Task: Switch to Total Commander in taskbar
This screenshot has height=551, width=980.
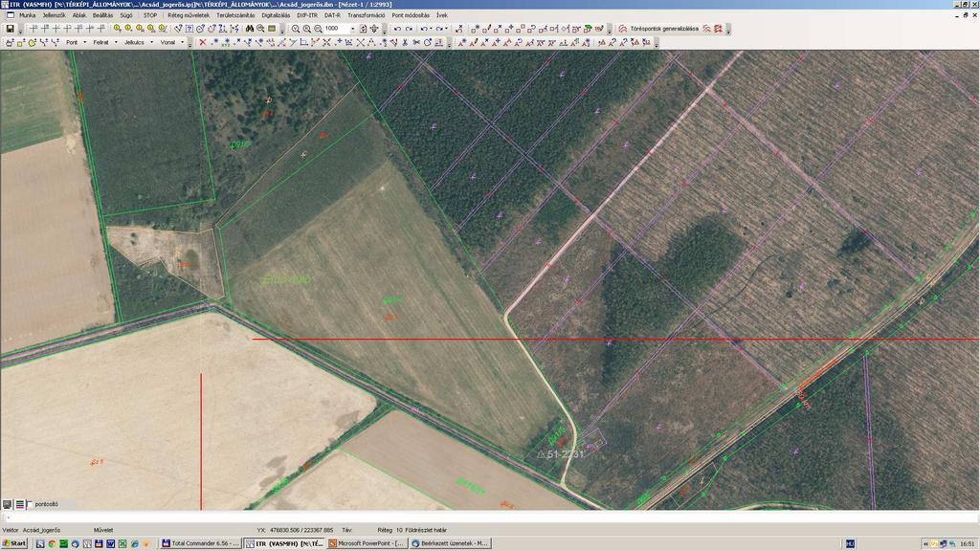Action: coord(201,543)
